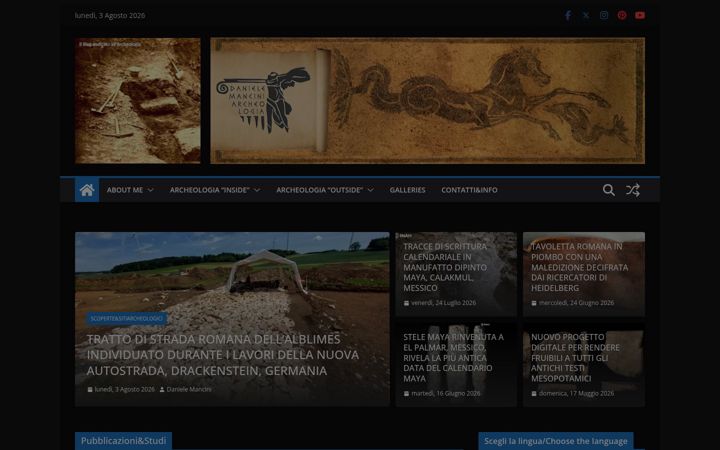Click date venerdì, 24 Luglio 2026
This screenshot has width=720, height=450.
click(443, 303)
